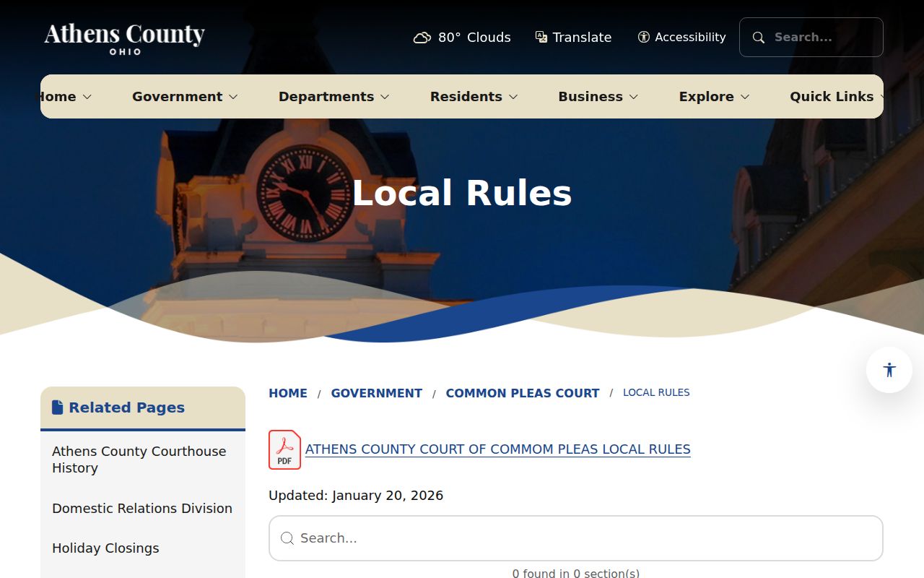Focus the Local Rules search field
Viewport: 924px width, 578px height.
(x=576, y=538)
